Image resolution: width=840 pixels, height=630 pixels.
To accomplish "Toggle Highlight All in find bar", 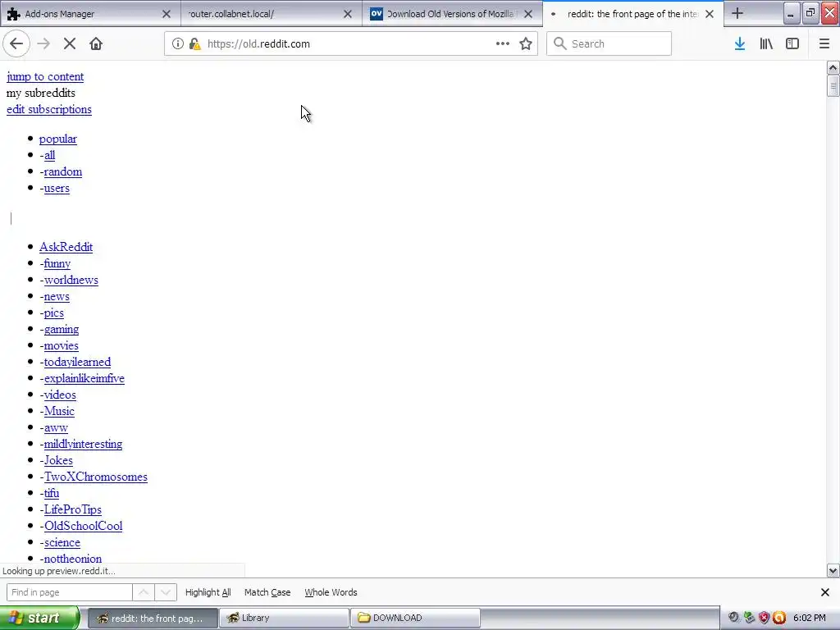I will click(208, 592).
